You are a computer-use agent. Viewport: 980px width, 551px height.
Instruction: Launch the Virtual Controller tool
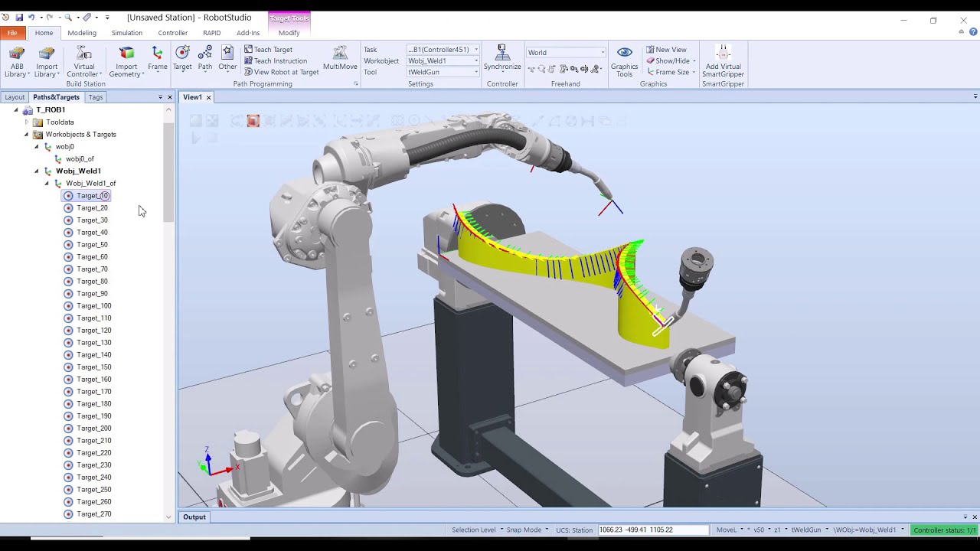(x=83, y=60)
